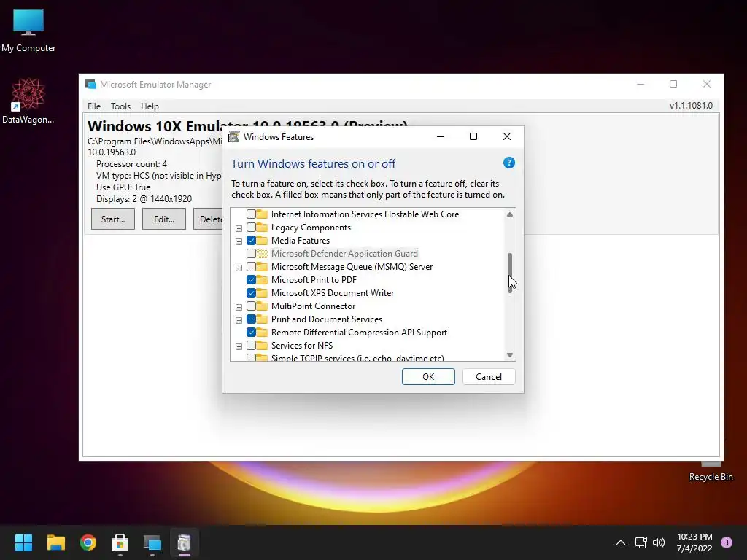747x560 pixels.
Task: Click the Print and Document Services label
Action: tap(327, 319)
